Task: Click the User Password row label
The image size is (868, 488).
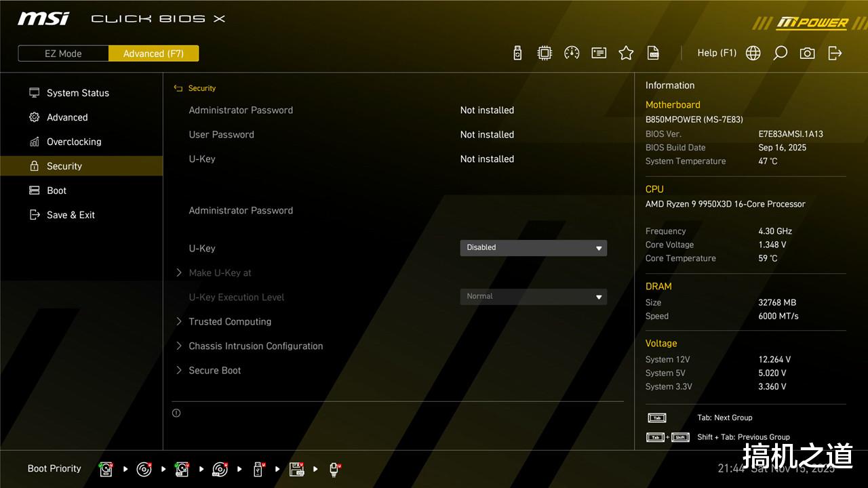Action: (x=222, y=134)
